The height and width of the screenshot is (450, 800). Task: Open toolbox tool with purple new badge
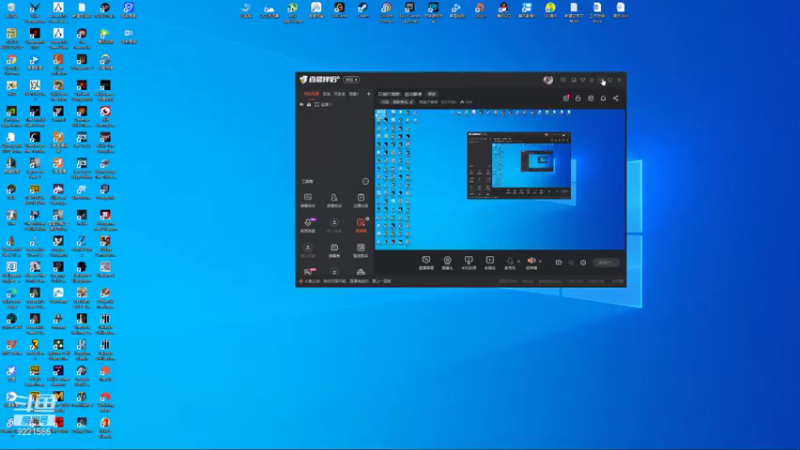coord(308,225)
